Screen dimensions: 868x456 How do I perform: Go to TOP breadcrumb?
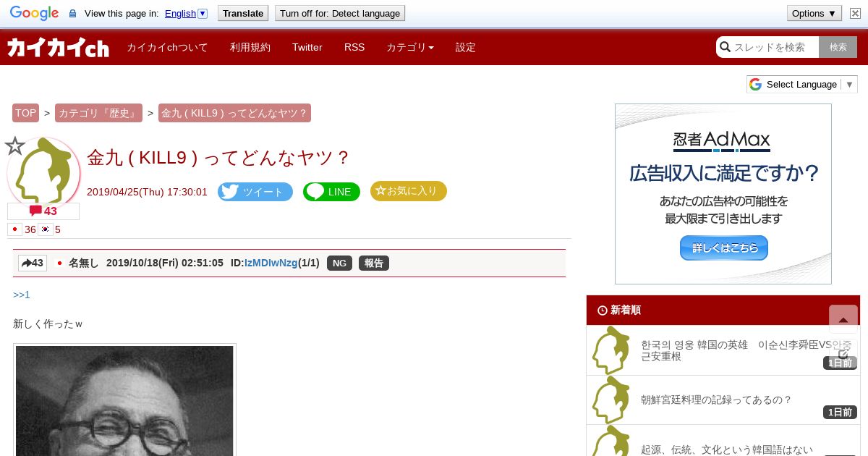pos(25,113)
